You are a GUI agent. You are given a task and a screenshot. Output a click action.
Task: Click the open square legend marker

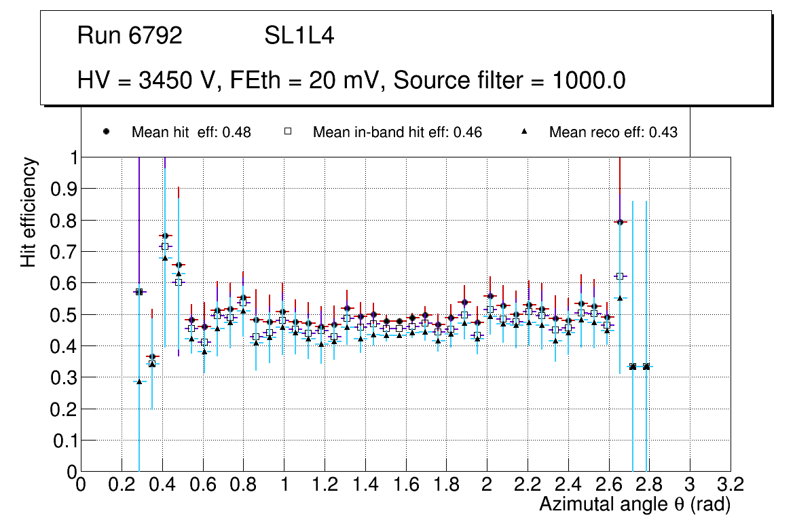pyautogui.click(x=287, y=132)
